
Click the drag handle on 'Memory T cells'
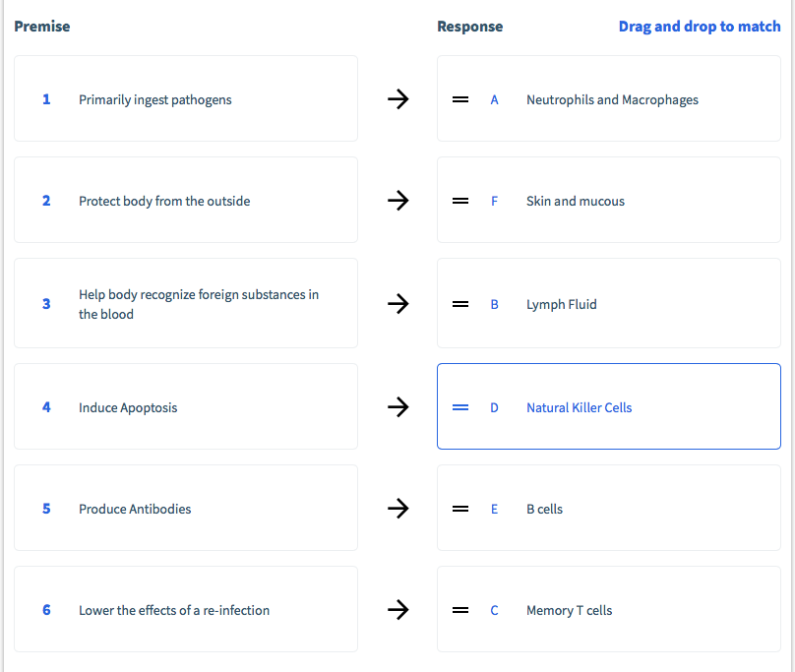pyautogui.click(x=460, y=609)
